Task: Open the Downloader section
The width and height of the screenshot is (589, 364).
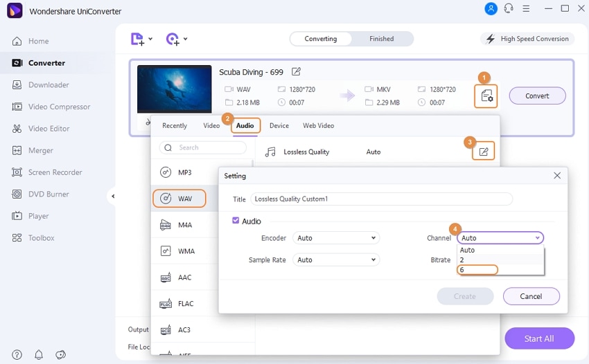Action: point(41,85)
